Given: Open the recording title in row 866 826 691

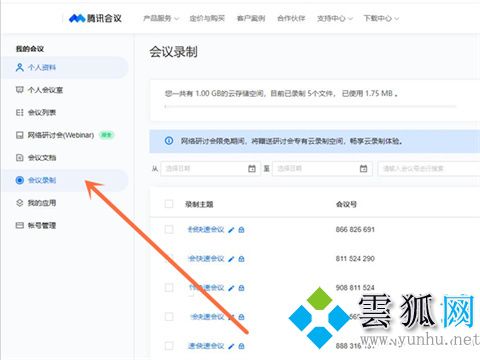Looking at the screenshot, I should coord(206,229).
